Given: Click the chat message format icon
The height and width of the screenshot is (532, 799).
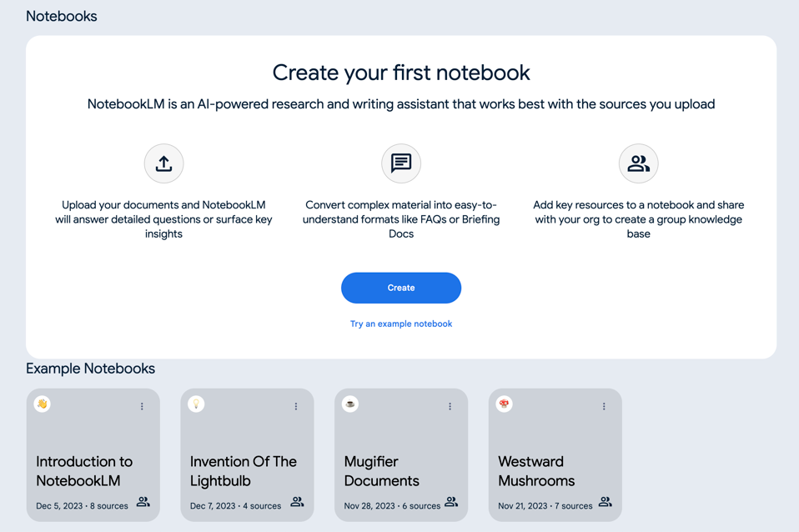Looking at the screenshot, I should pyautogui.click(x=401, y=163).
